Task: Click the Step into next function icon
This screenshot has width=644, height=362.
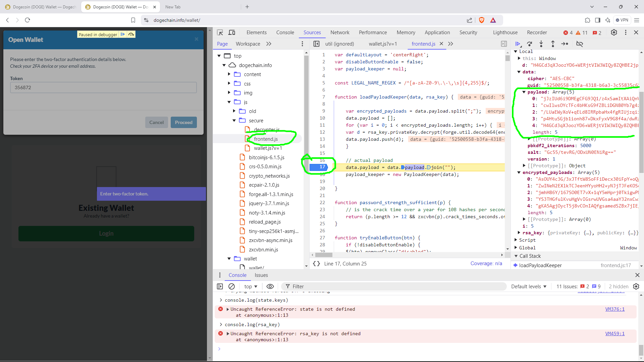Action: 541,44
